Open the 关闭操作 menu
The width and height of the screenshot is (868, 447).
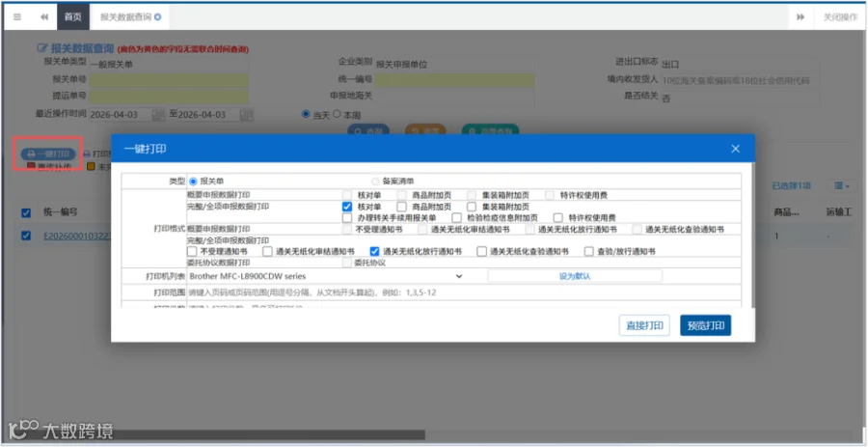coord(840,17)
